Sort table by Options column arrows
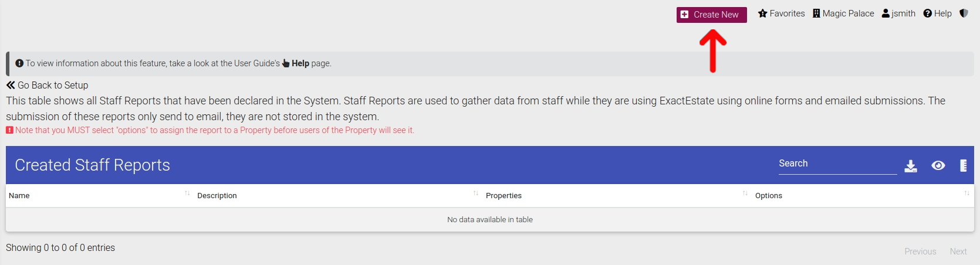The height and width of the screenshot is (265, 980). [x=967, y=193]
